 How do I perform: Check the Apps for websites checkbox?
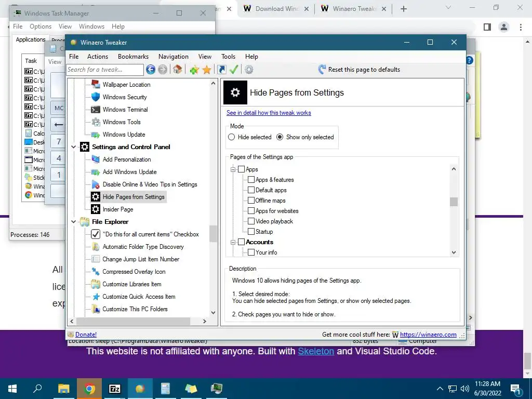click(251, 211)
